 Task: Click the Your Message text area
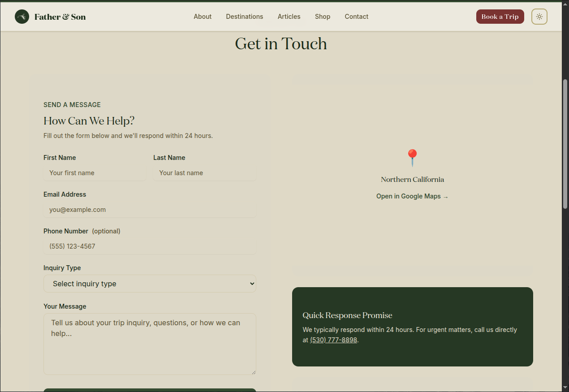[x=150, y=344]
